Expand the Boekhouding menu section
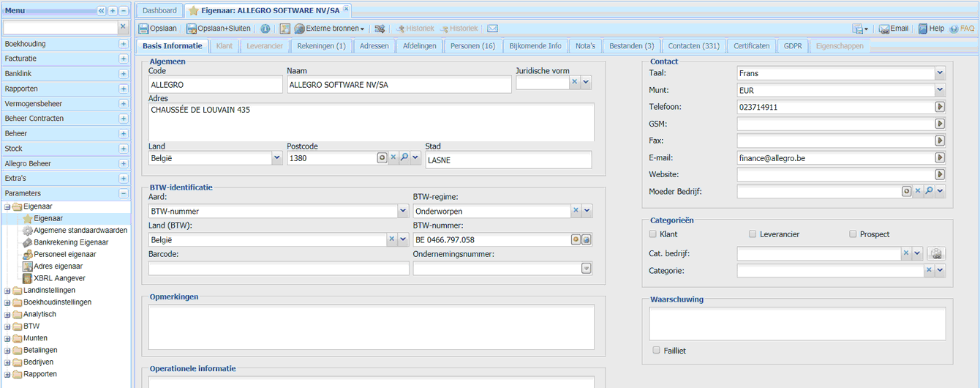This screenshot has height=388, width=980. tap(124, 44)
